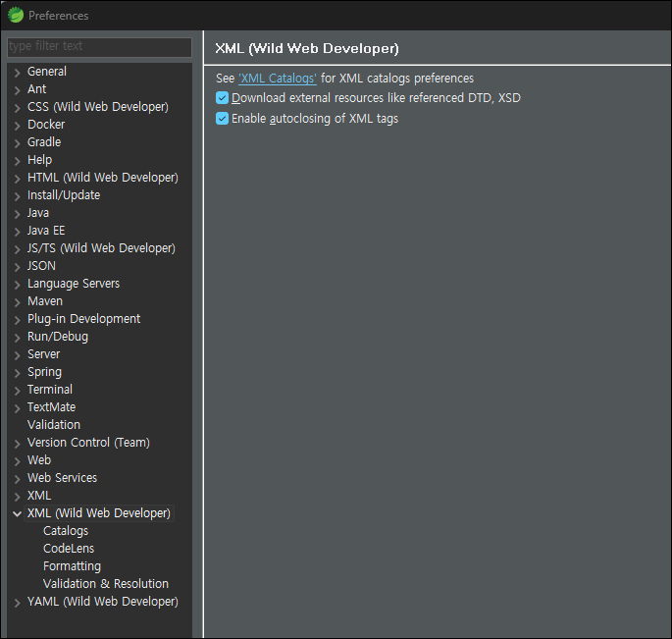Select YAML (Wild Web Developer) category
672x639 pixels.
pyautogui.click(x=102, y=602)
